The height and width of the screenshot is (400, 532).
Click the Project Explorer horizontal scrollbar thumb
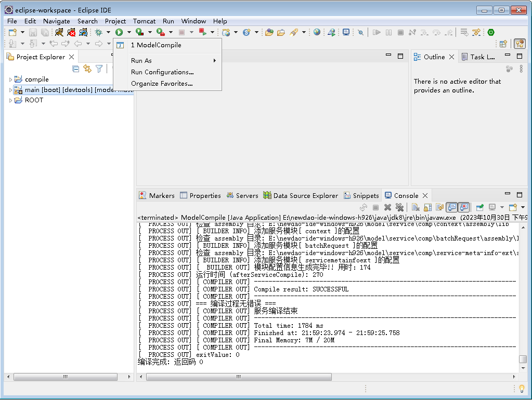tap(66, 377)
